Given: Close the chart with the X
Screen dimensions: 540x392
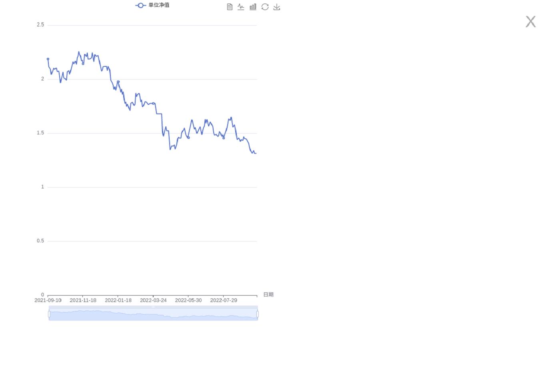Looking at the screenshot, I should (x=530, y=22).
